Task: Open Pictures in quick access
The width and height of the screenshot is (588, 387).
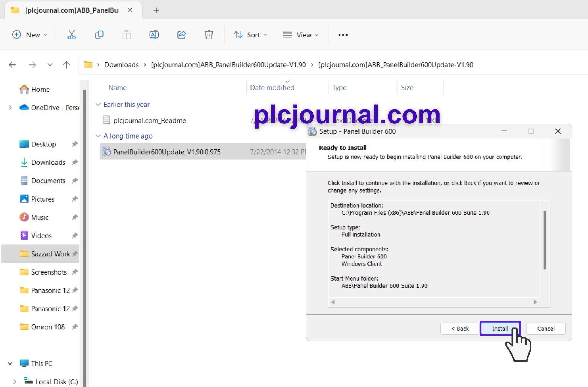Action: pyautogui.click(x=42, y=199)
